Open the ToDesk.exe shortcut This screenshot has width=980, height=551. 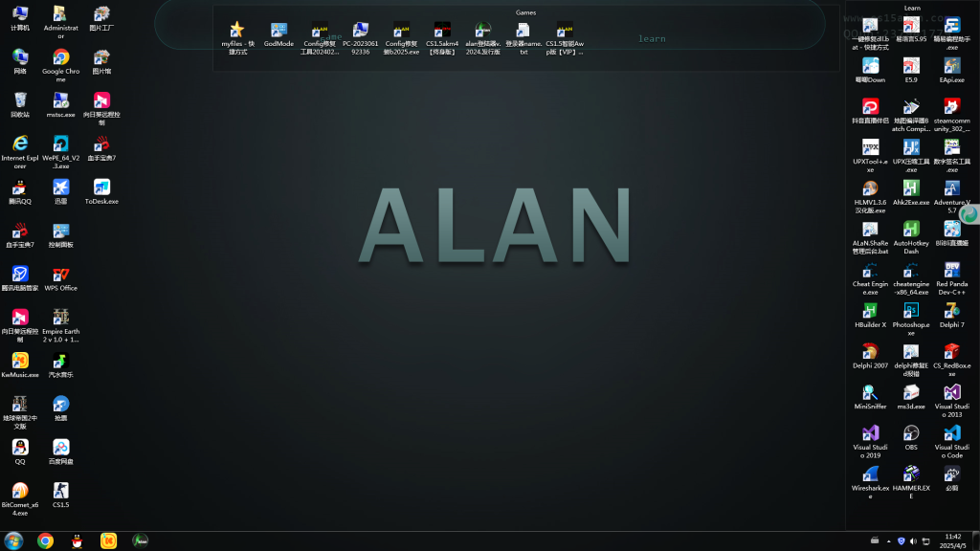coord(101,191)
